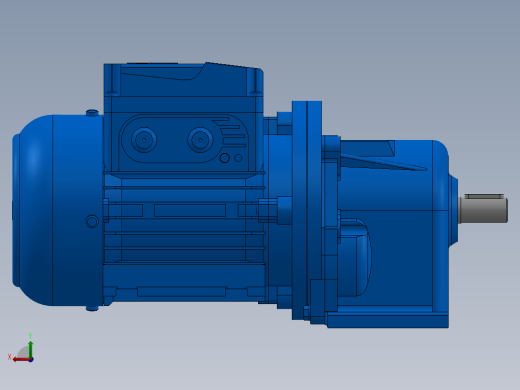Screen dimensions: 520x390
Task: Select the terminal box lid on the motor
Action: point(183,80)
